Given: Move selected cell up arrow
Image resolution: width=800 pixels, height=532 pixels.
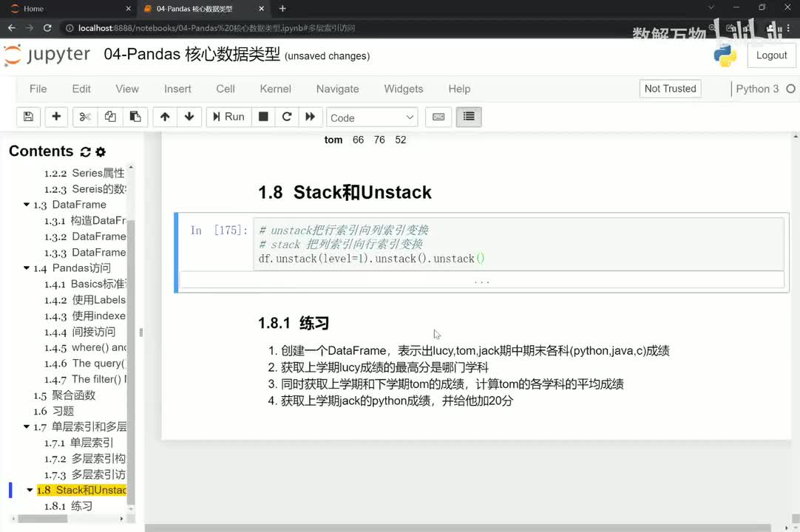Looking at the screenshot, I should [x=165, y=117].
